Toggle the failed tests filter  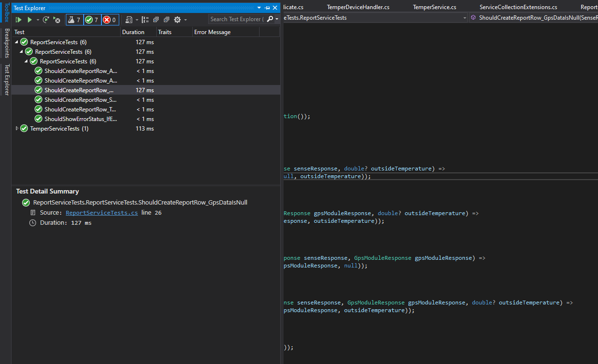coord(110,20)
